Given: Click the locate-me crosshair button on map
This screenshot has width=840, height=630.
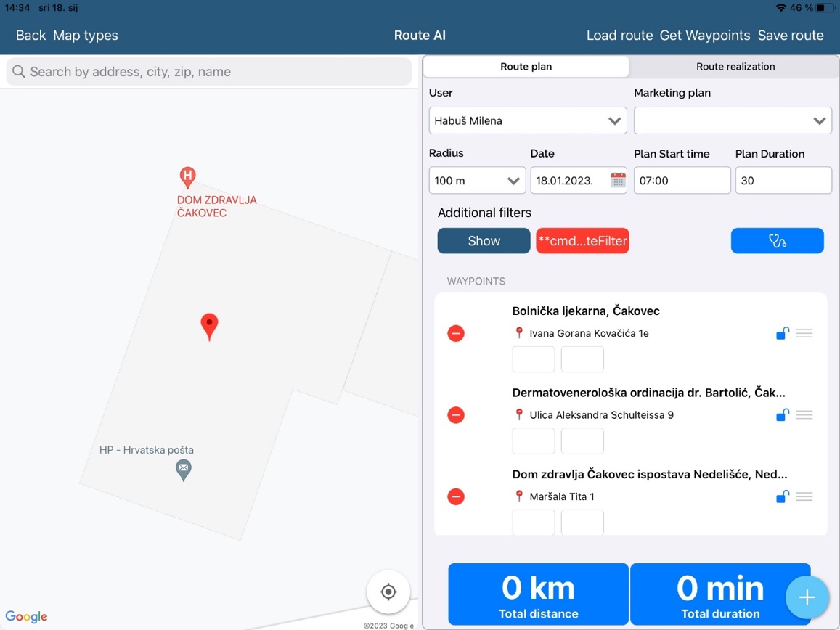Looking at the screenshot, I should click(388, 592).
